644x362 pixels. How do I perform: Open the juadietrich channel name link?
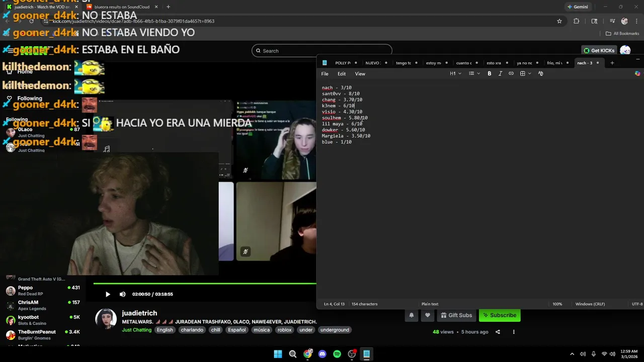[x=139, y=313]
